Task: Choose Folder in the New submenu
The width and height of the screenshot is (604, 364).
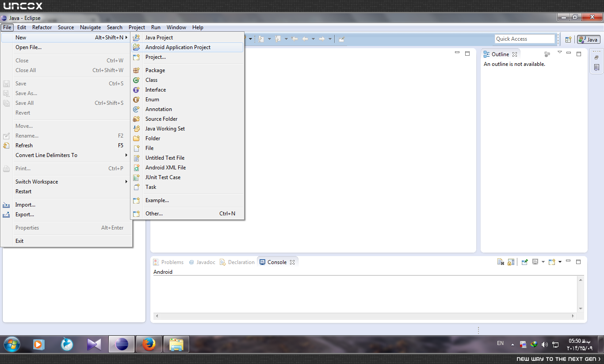Action: 187,138
